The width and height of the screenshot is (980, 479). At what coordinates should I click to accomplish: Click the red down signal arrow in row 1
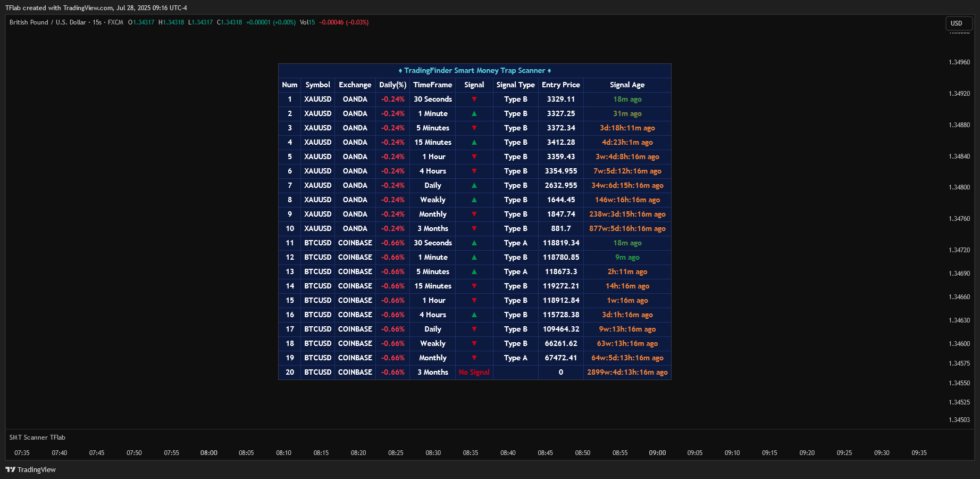point(474,99)
